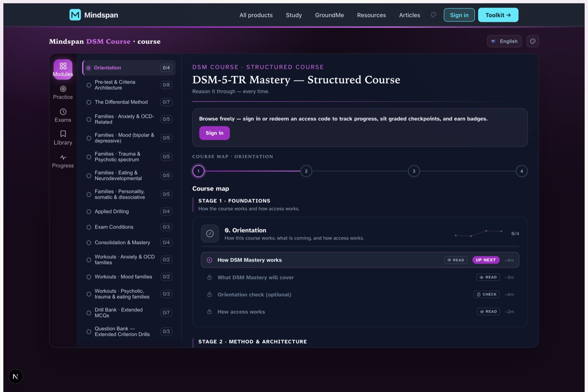Open Resources in navbar
Image resolution: width=588 pixels, height=392 pixels.
click(x=372, y=15)
